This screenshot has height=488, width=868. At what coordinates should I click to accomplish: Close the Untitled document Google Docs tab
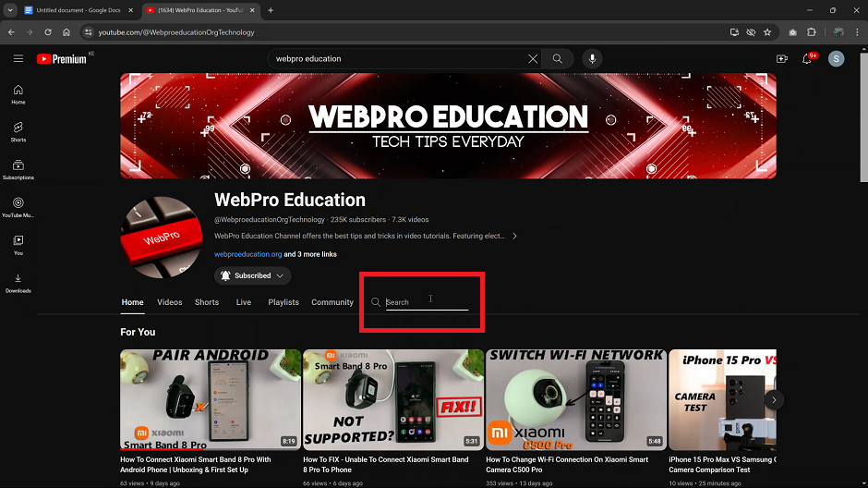(130, 10)
